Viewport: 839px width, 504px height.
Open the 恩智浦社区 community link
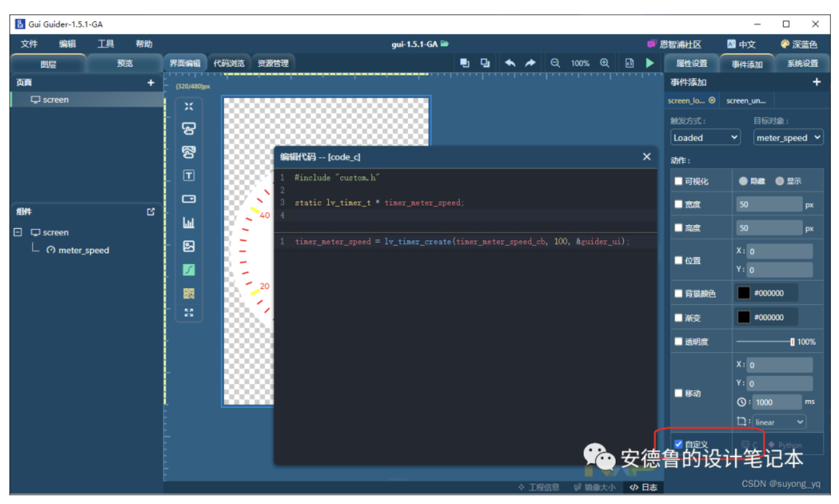click(x=674, y=44)
